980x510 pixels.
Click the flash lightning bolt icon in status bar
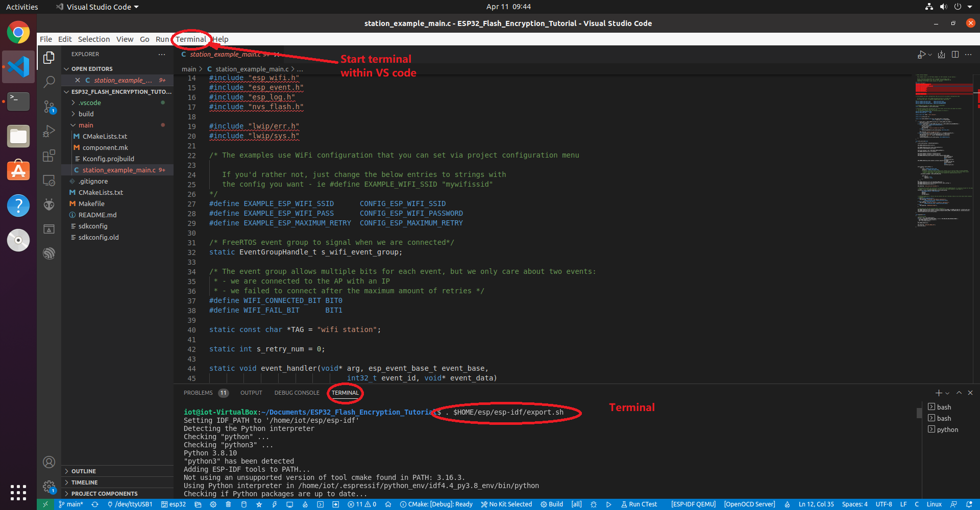click(x=274, y=504)
